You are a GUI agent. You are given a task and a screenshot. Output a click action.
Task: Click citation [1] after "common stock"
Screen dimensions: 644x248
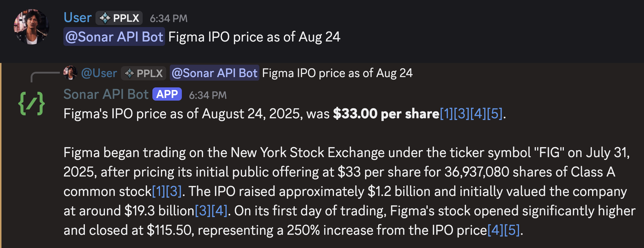point(159,192)
